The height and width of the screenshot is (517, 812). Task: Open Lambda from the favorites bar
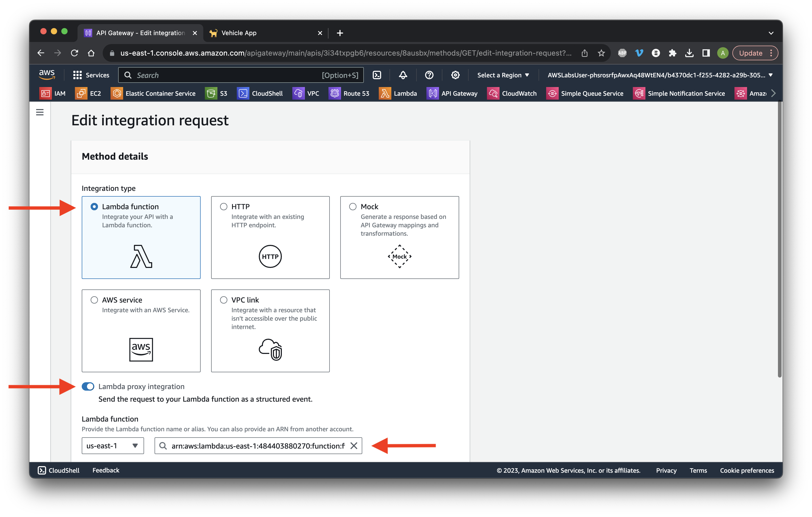point(398,94)
